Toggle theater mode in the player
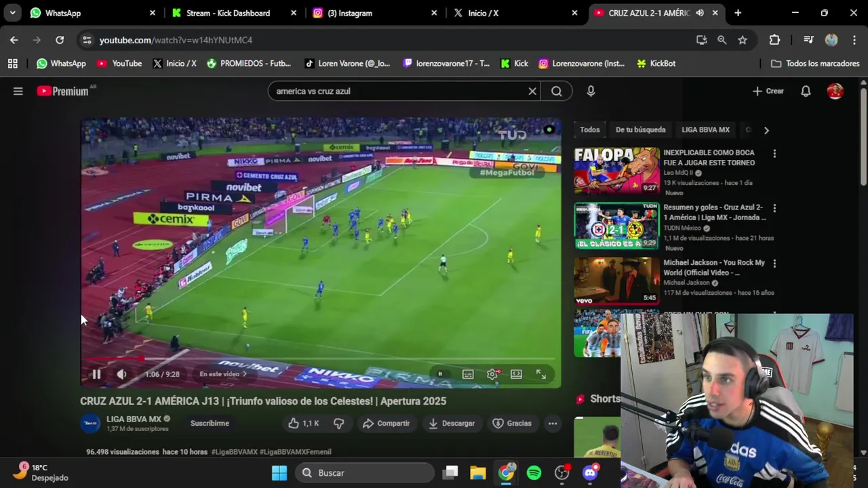Screen dimensions: 868x488 [517, 374]
